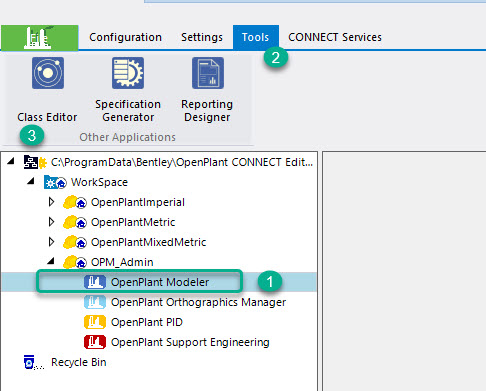The height and width of the screenshot is (391, 486).
Task: Select OpenPlant Support Engineering item
Action: (190, 342)
